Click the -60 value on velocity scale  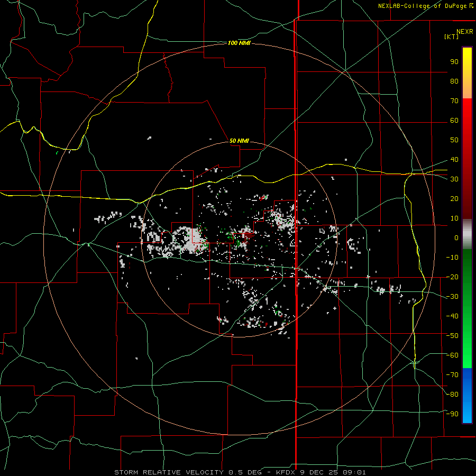click(452, 355)
